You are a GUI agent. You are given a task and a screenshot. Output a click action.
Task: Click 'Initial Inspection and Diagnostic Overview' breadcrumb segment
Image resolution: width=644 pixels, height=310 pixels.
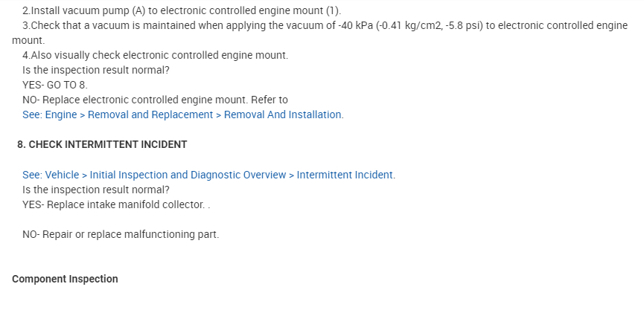tap(188, 175)
